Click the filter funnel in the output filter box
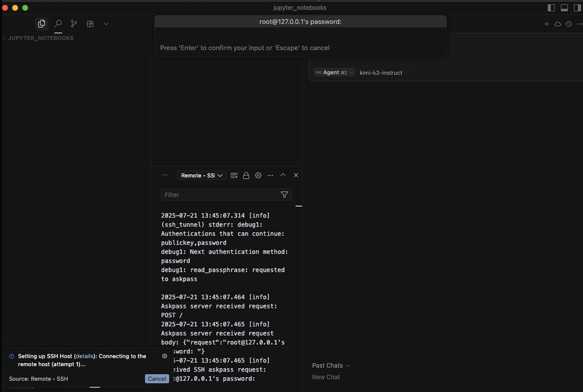583x392 pixels. [284, 195]
